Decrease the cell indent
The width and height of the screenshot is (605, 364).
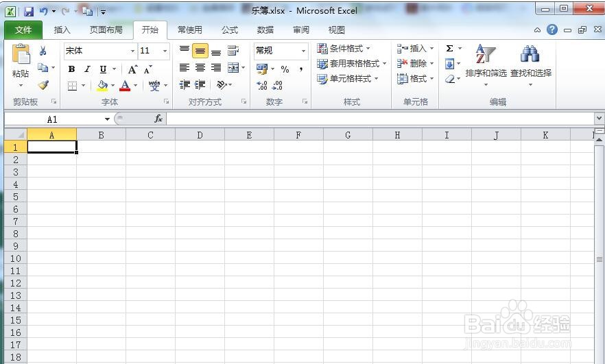(185, 84)
